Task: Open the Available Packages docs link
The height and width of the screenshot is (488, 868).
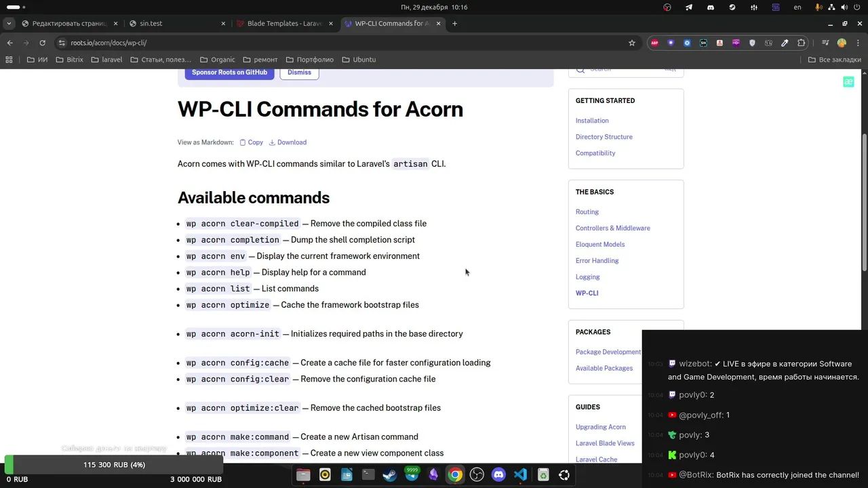Action: 604,369
